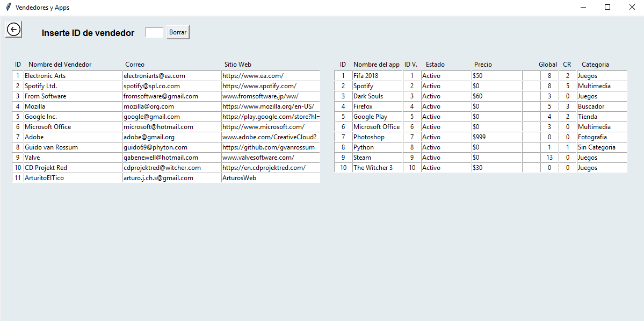Screen dimensions: 644x321
Task: Select the Guido van Rossum cell
Action: [x=73, y=147]
